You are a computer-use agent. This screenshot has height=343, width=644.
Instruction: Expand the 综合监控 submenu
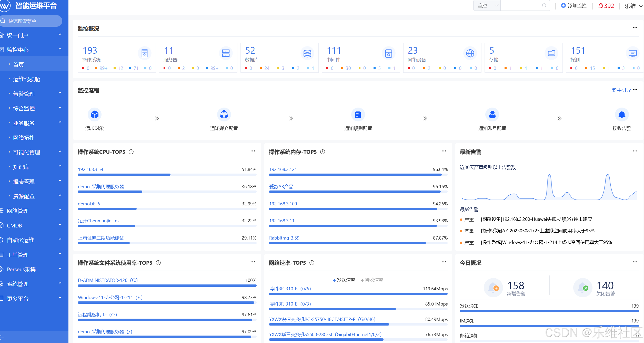[34, 108]
